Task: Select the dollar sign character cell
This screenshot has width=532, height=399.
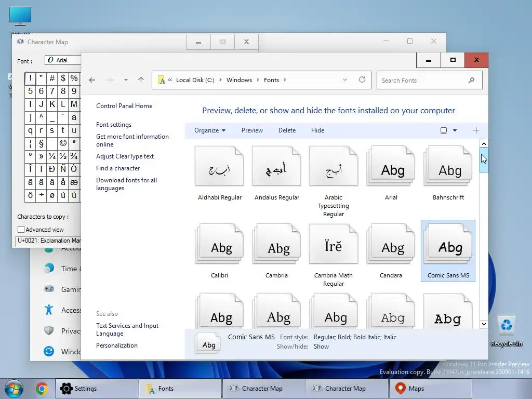Action: coord(63,78)
